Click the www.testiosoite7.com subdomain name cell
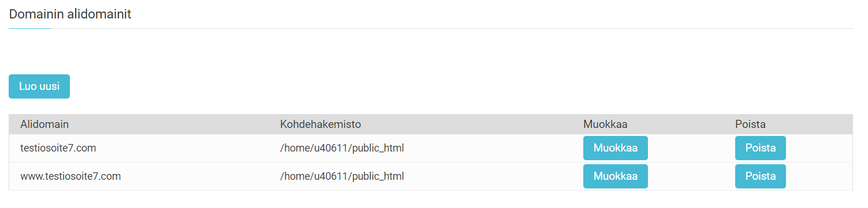Viewport: 868px width, 208px height. pyautogui.click(x=70, y=176)
